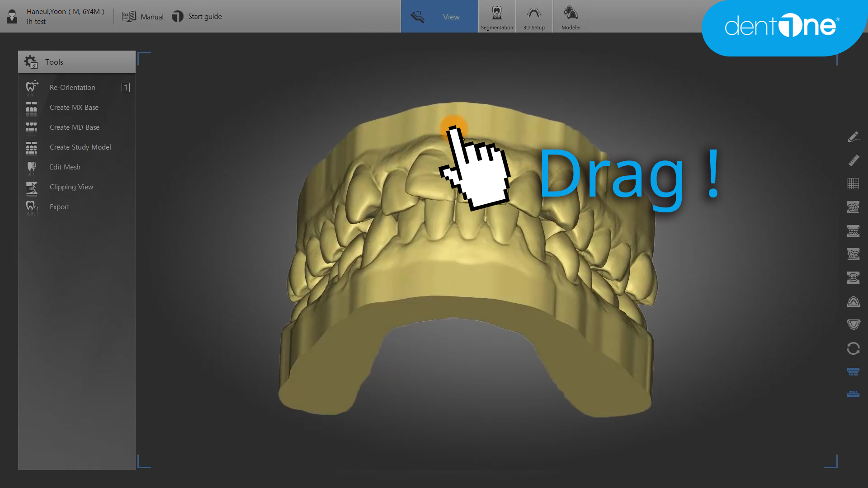Select the ruler measurement tool

coord(853,160)
